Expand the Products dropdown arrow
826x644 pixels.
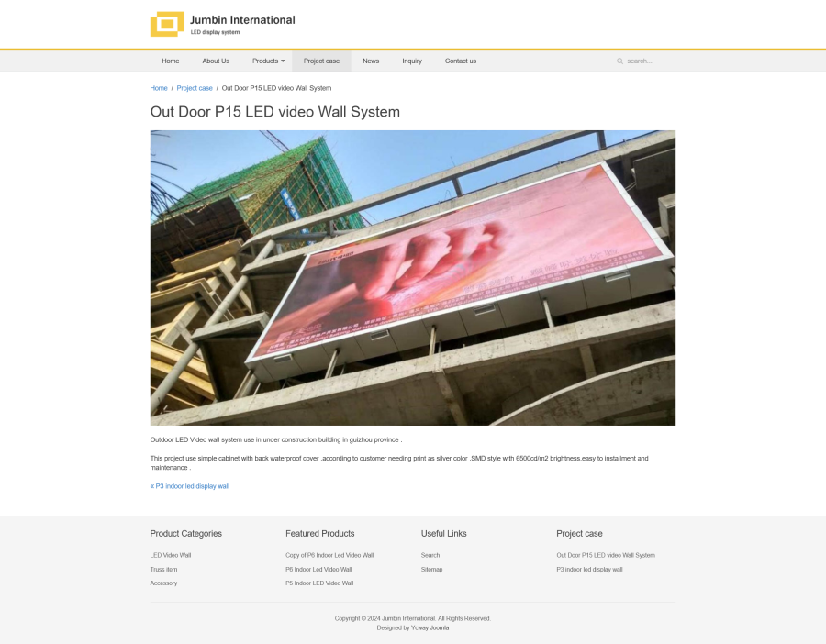click(283, 61)
